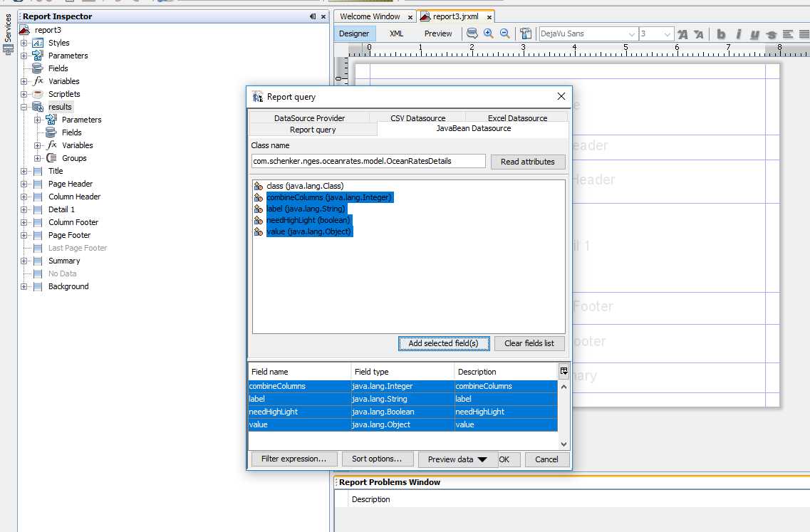Toggle strikethrough text formatting

(772, 34)
